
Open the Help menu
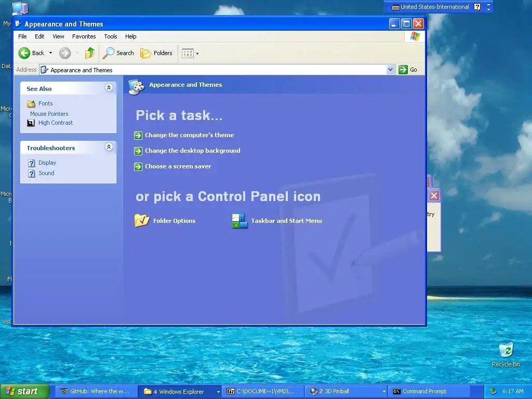point(130,36)
